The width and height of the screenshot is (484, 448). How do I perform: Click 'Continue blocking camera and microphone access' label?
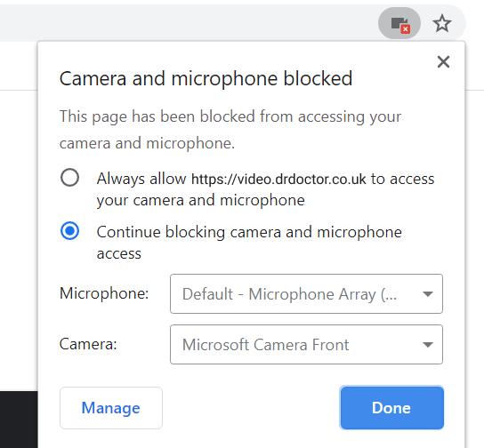click(x=249, y=243)
